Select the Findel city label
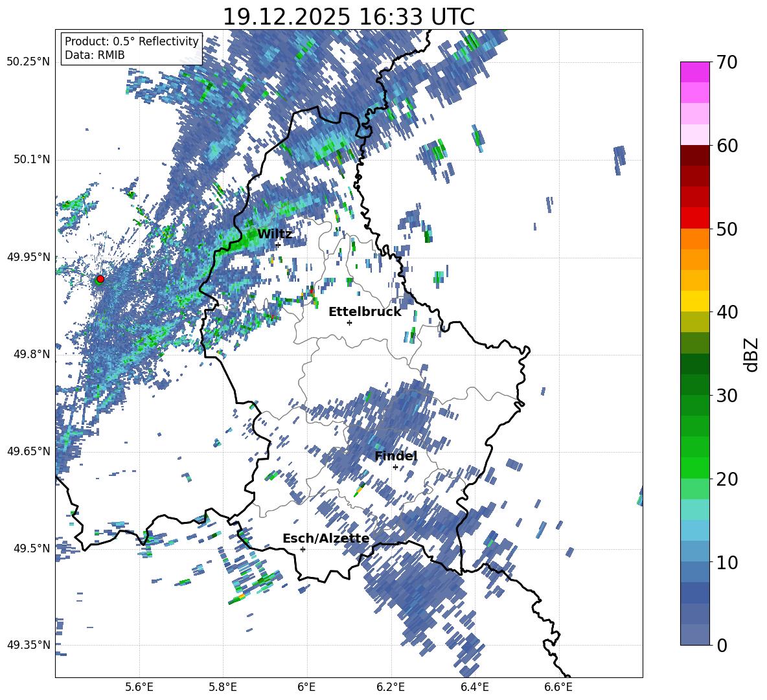This screenshot has width=767, height=700. point(396,456)
